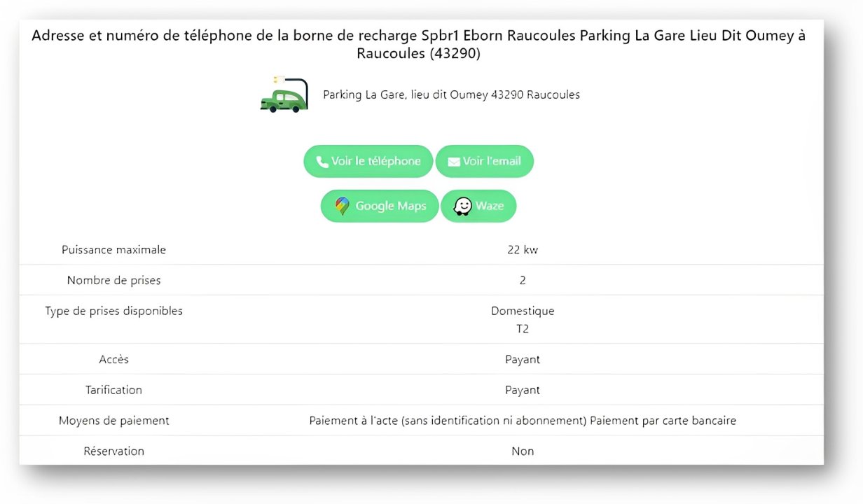The width and height of the screenshot is (863, 504).
Task: Open the Voir l'email button
Action: (x=485, y=162)
